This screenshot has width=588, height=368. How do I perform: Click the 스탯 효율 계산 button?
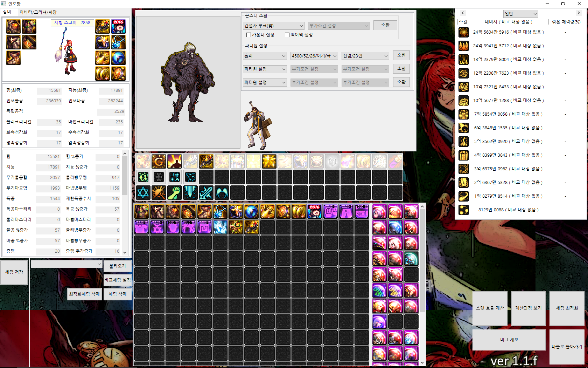pyautogui.click(x=490, y=308)
